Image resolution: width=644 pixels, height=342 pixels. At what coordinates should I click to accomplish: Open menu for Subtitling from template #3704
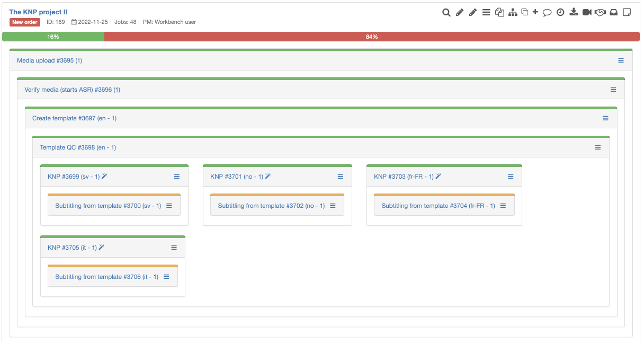(503, 206)
